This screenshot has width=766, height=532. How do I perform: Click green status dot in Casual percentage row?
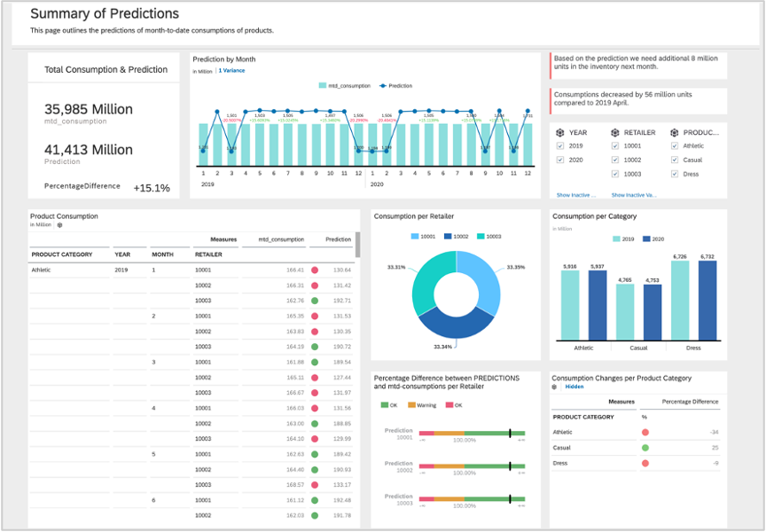645,448
